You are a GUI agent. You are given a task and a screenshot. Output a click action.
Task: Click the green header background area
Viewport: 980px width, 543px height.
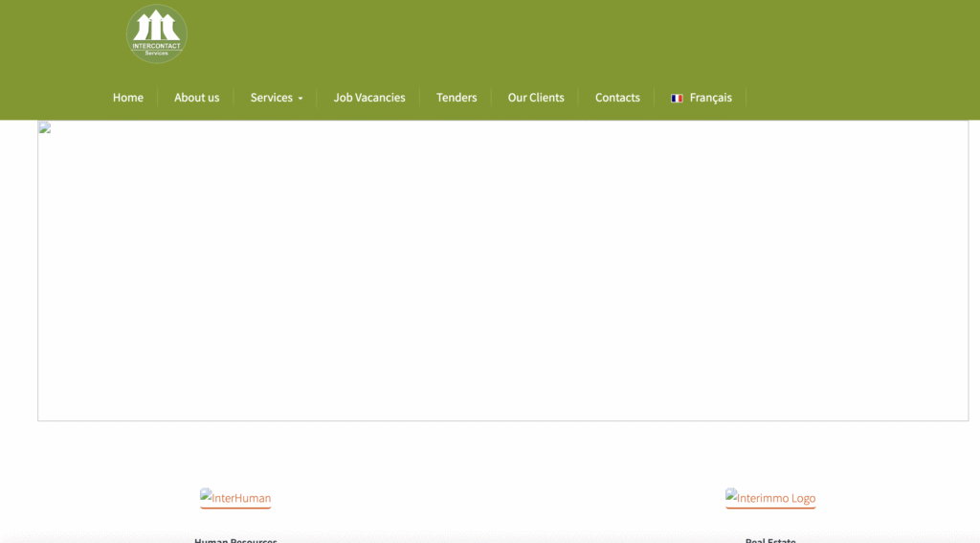pos(574,38)
